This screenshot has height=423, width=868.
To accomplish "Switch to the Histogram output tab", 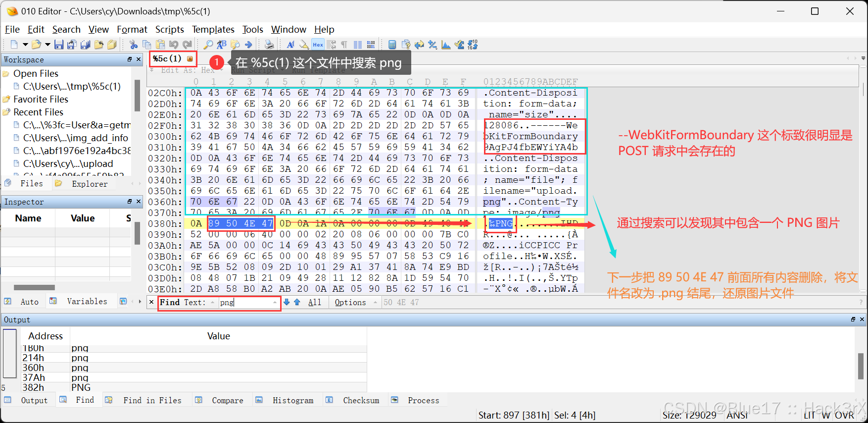I will [x=287, y=400].
